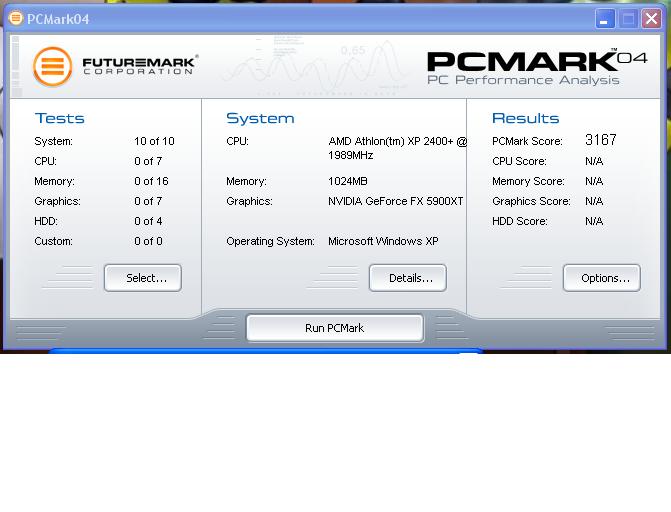The width and height of the screenshot is (671, 512).
Task: Click the 'FUTUREMARK CORPORATION' wordmark
Action: pos(140,65)
